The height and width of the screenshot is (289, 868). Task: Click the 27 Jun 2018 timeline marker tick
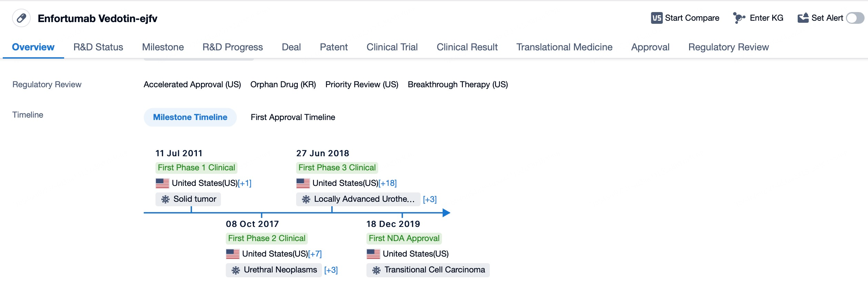332,210
